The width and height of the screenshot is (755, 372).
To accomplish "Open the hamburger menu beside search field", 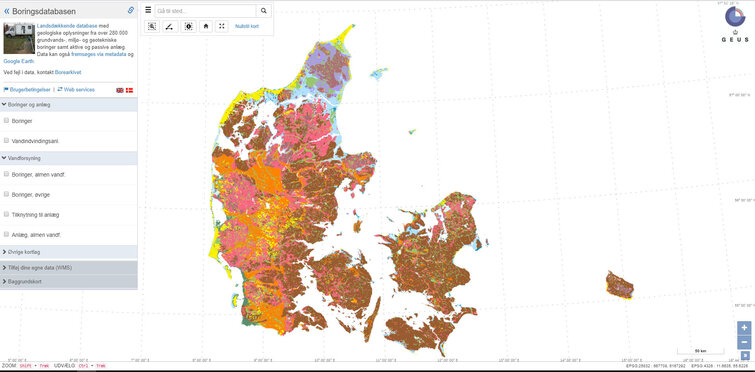I will [x=148, y=10].
